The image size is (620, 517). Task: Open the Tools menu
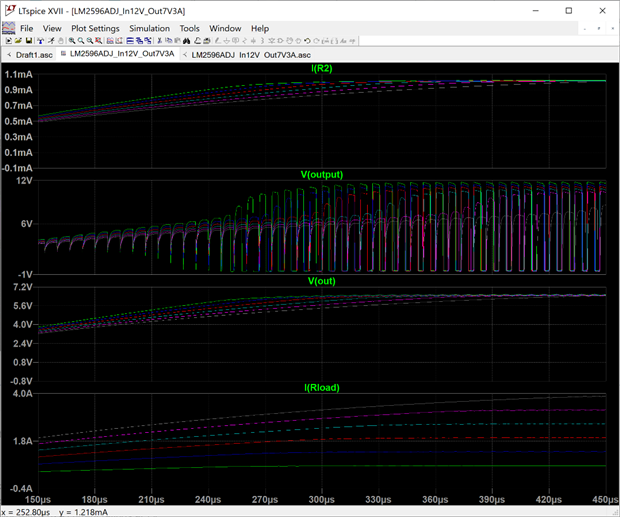189,28
